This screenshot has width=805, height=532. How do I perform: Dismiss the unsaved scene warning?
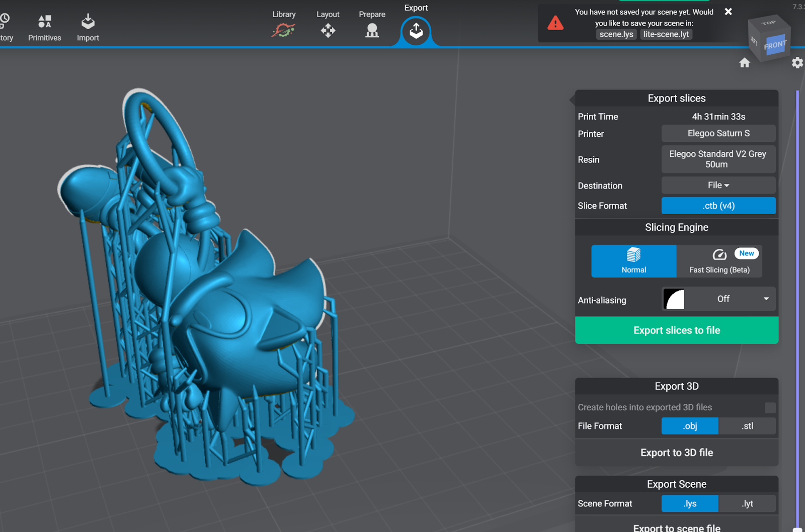(728, 11)
